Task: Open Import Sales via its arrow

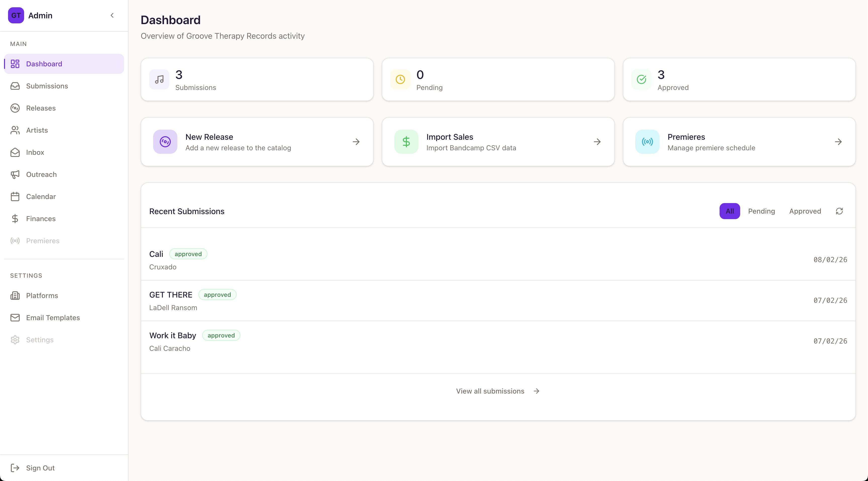Action: pyautogui.click(x=597, y=142)
